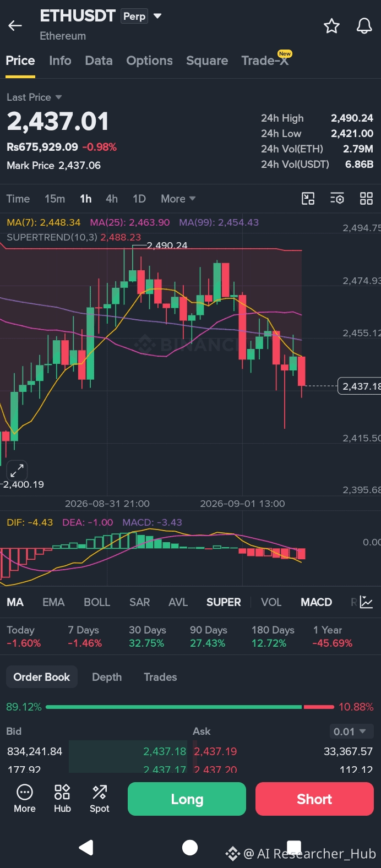Switch to the Depth tab
381x868 pixels.
tap(107, 677)
